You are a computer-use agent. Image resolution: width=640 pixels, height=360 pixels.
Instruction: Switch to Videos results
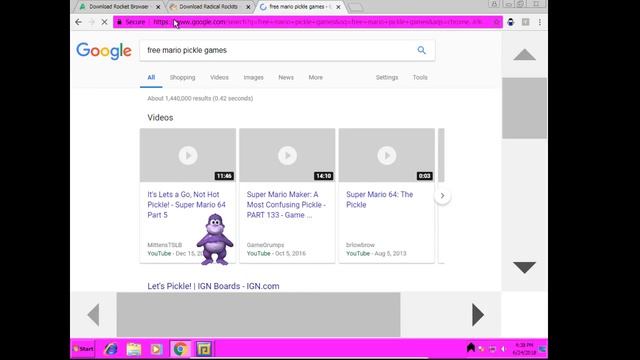[219, 78]
